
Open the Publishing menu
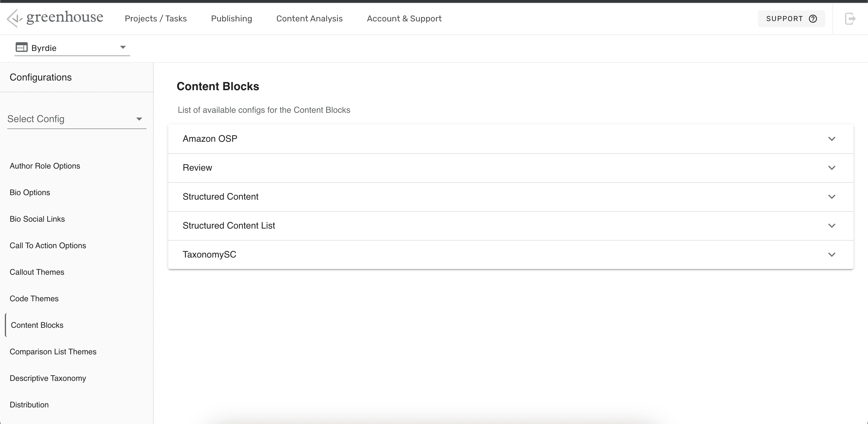[231, 18]
